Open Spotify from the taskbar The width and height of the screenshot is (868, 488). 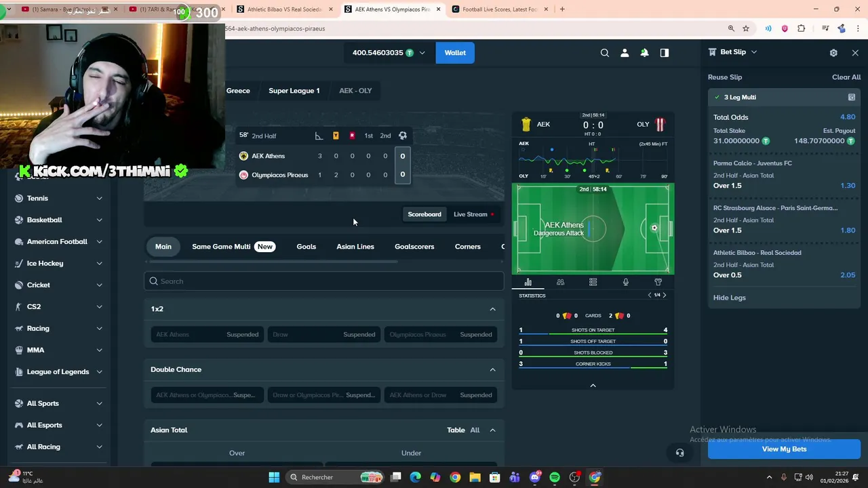pos(555,477)
